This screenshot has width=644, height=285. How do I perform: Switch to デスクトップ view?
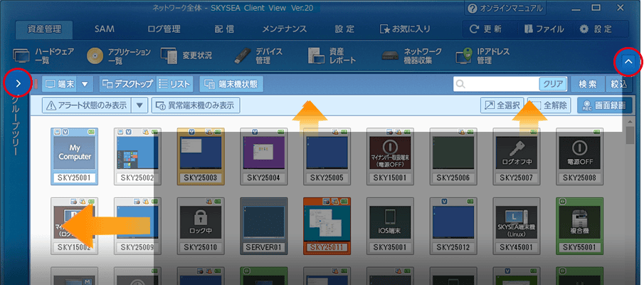(127, 84)
